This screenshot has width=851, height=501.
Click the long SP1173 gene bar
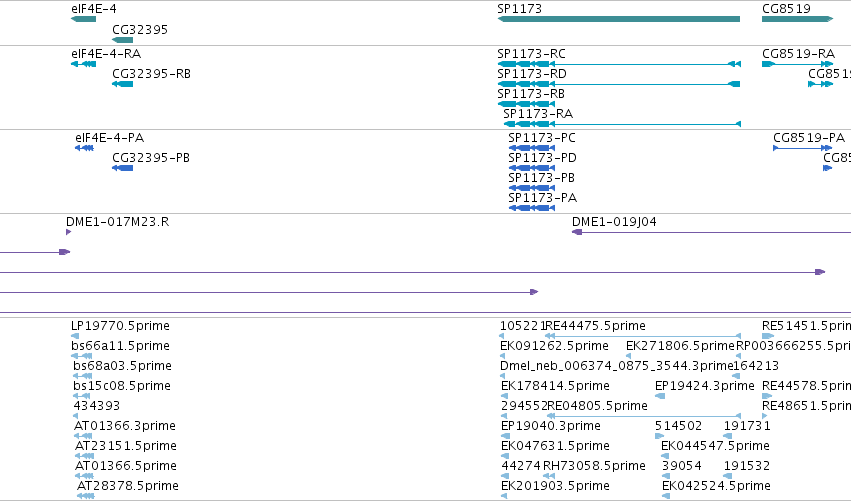click(619, 19)
